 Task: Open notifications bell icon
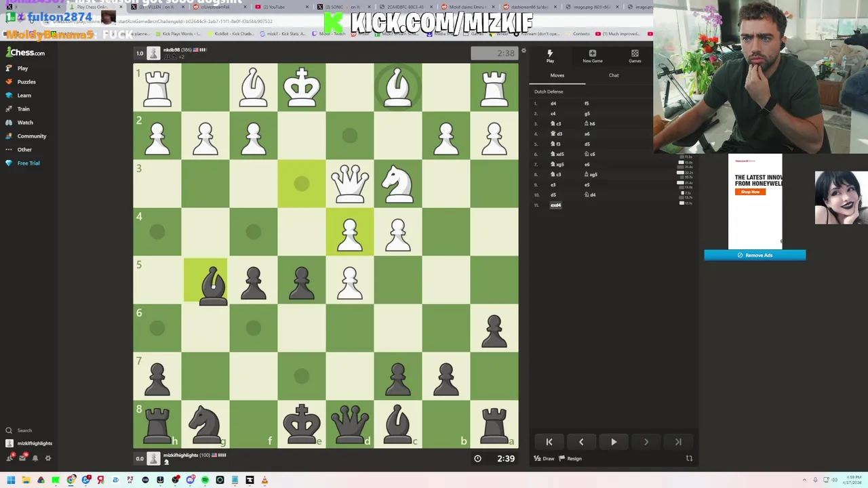[35, 458]
